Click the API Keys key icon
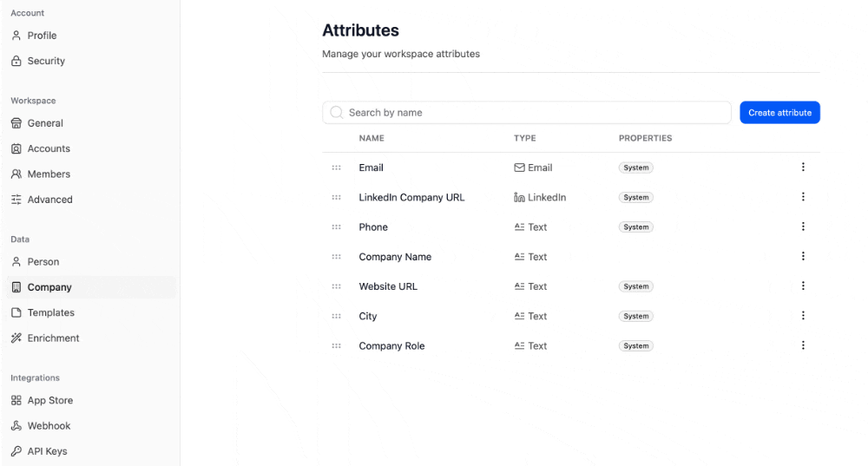Screen dimensions: 868x466 [16, 451]
